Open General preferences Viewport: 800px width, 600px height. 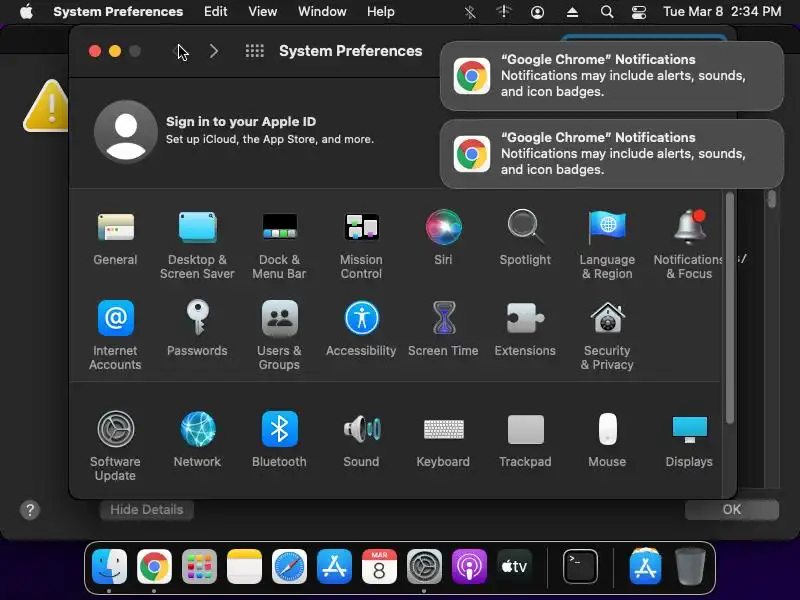click(x=115, y=239)
